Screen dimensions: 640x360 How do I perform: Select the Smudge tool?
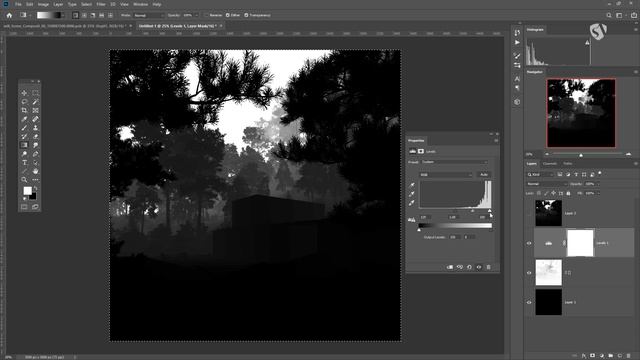[x=36, y=145]
